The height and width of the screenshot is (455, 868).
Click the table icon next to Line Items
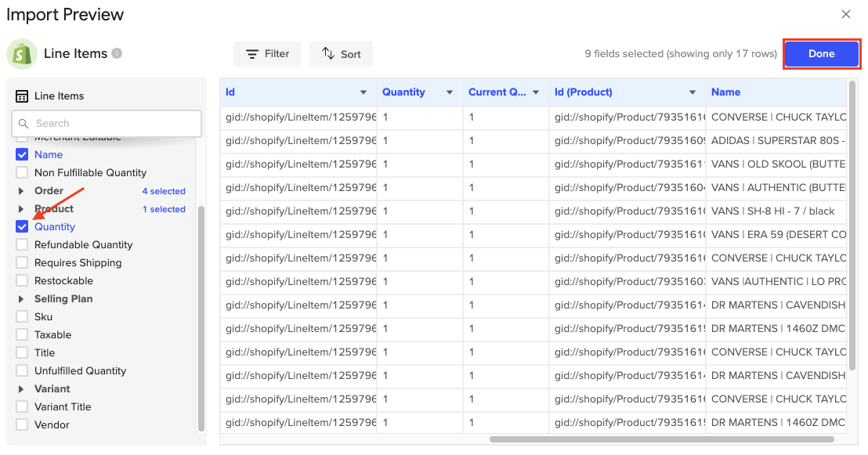pyautogui.click(x=22, y=96)
